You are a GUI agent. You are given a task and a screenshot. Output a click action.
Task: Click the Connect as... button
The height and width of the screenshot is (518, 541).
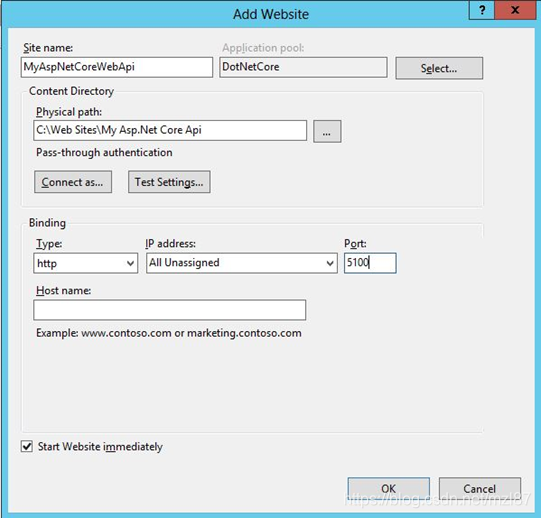tap(73, 182)
